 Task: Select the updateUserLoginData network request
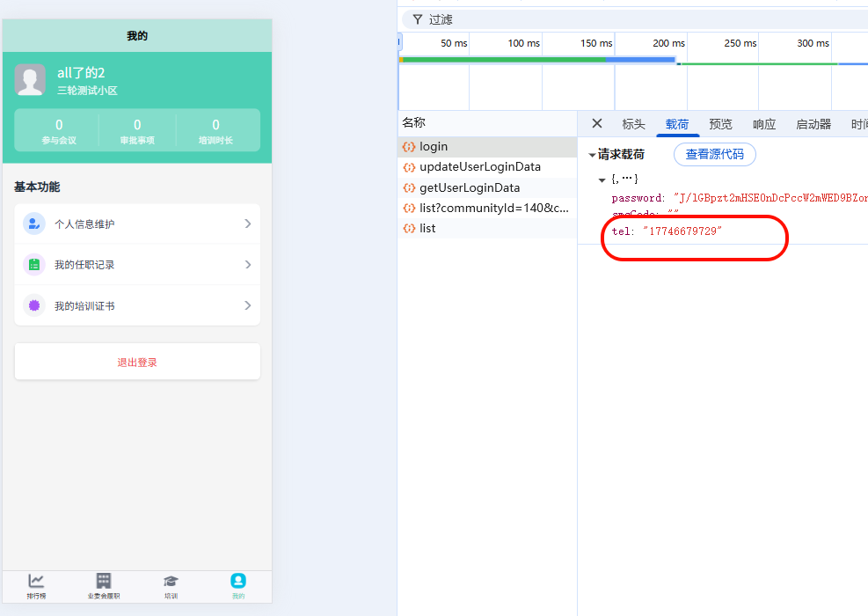479,167
